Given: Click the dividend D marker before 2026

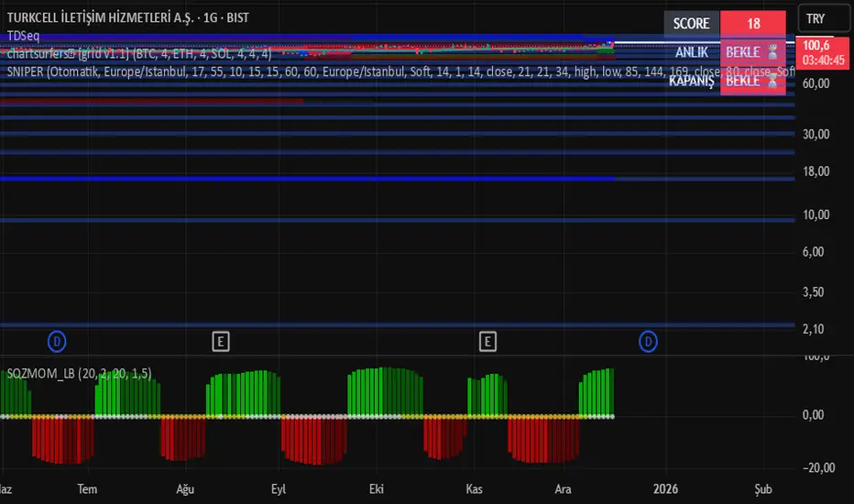Looking at the screenshot, I should [648, 342].
